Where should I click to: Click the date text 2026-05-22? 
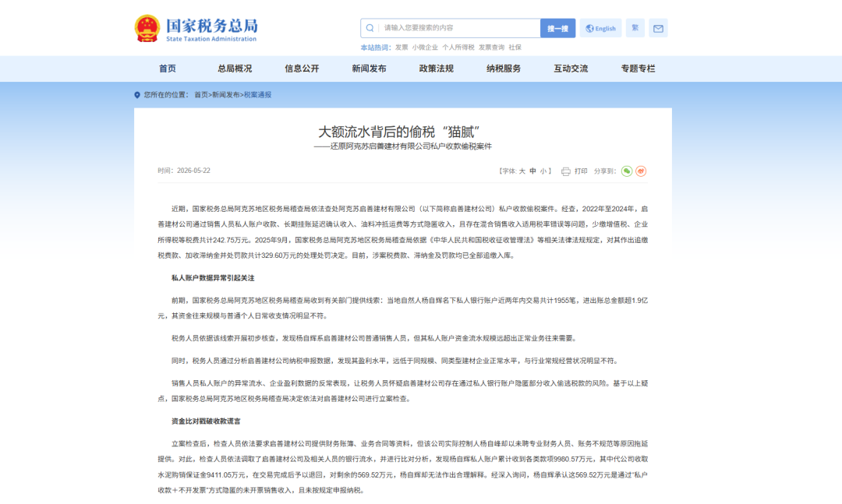(193, 171)
